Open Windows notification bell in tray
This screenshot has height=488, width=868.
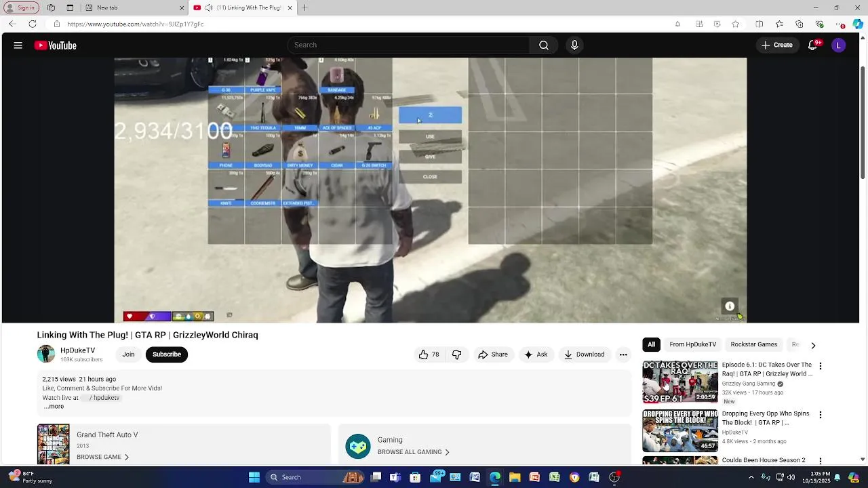point(836,477)
